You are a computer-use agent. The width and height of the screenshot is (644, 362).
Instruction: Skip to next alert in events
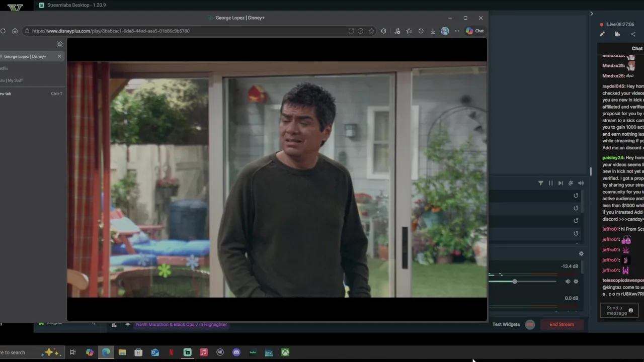click(560, 183)
